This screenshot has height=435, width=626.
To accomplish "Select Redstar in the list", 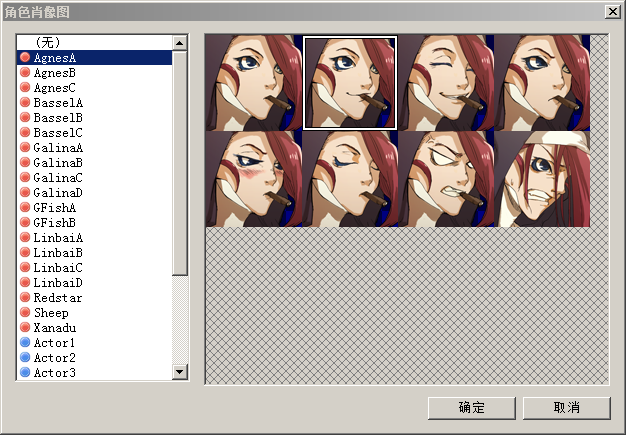I will pos(95,298).
